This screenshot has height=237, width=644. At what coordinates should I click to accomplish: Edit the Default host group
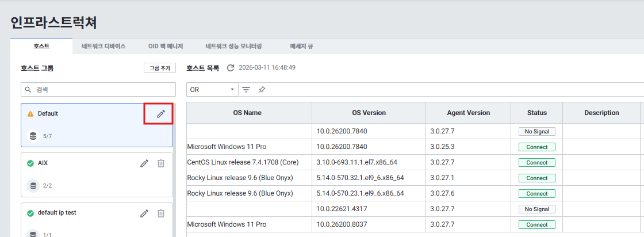pos(161,114)
